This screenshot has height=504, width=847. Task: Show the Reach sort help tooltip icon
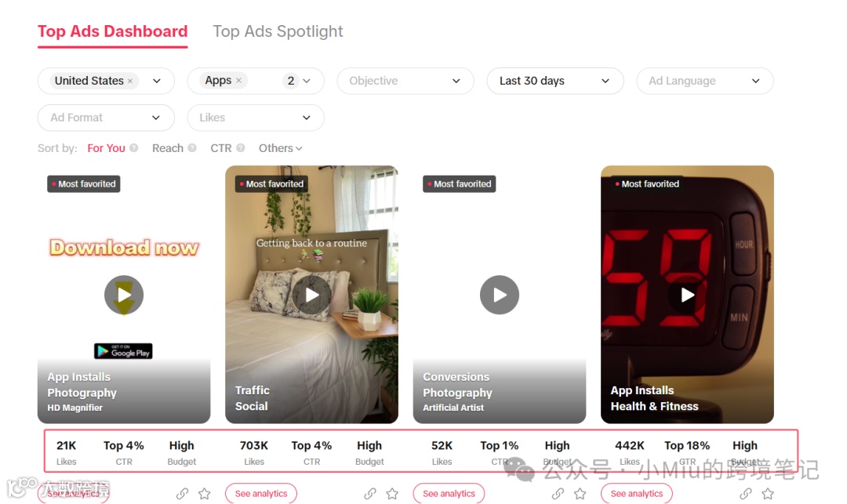click(192, 148)
